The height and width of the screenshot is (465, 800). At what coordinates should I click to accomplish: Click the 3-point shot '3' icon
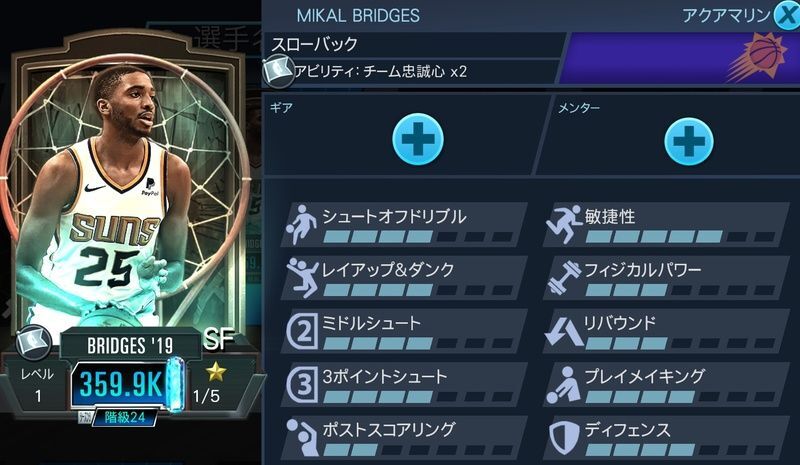[303, 384]
